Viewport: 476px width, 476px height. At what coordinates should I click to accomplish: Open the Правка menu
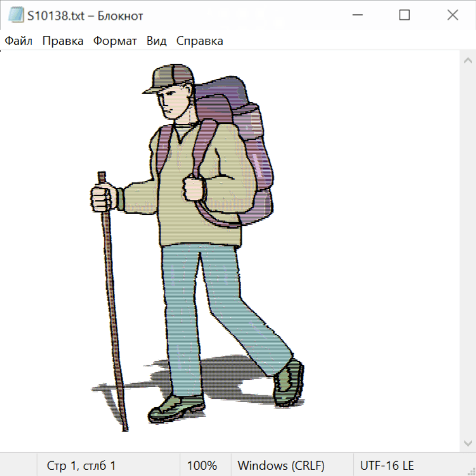point(63,41)
